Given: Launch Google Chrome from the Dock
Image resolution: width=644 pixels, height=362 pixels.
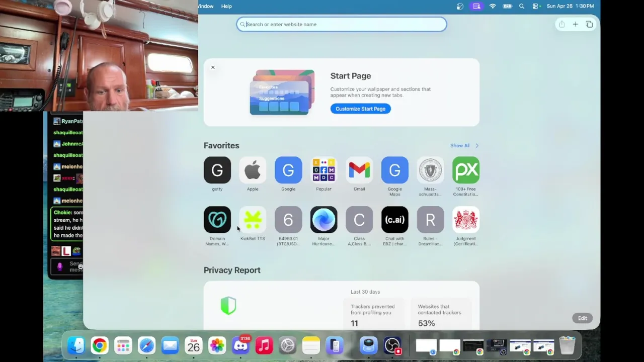Looking at the screenshot, I should click(100, 345).
